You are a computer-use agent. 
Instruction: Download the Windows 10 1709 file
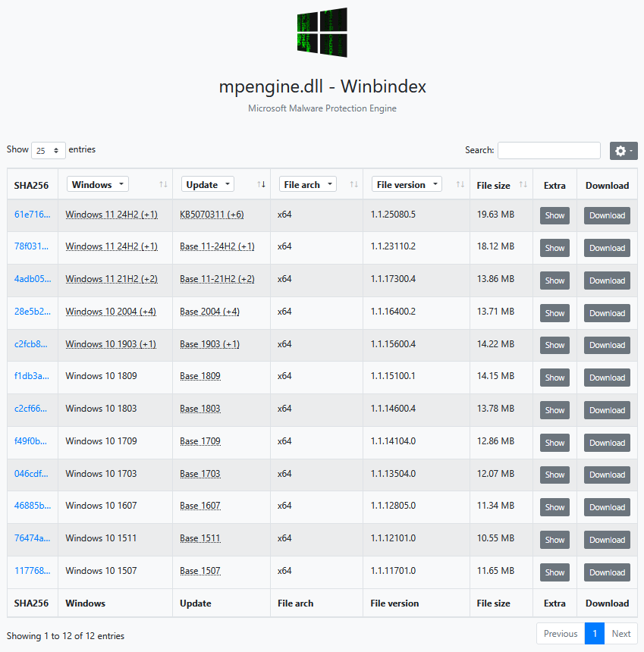click(607, 443)
